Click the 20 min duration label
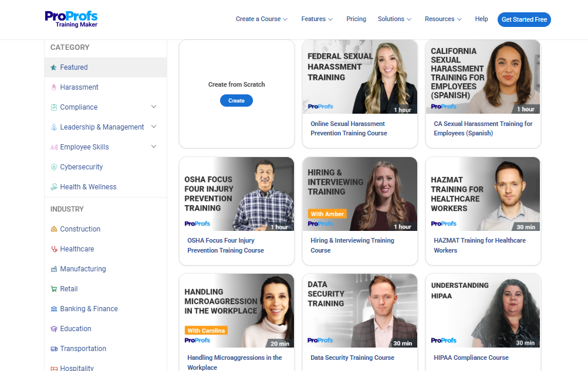 pyautogui.click(x=280, y=343)
